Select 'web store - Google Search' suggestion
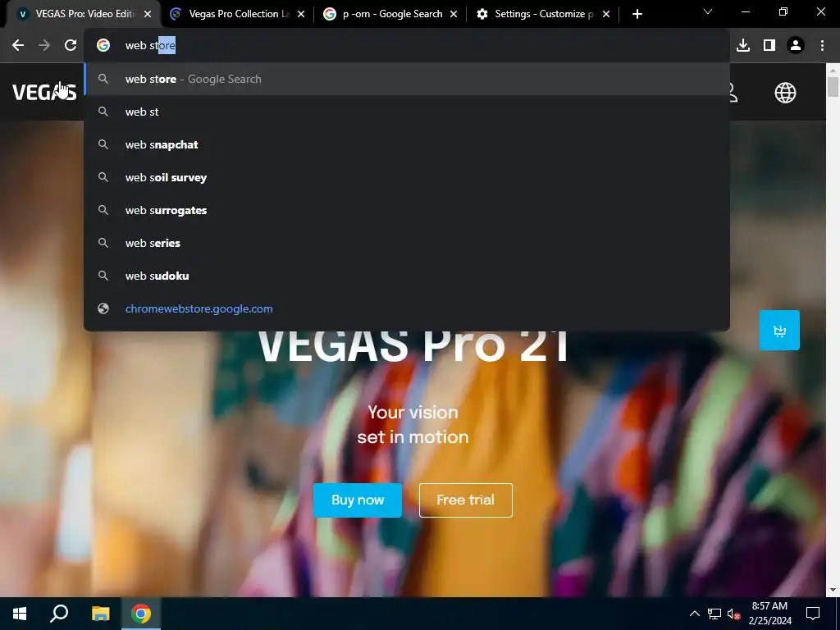 pyautogui.click(x=407, y=80)
